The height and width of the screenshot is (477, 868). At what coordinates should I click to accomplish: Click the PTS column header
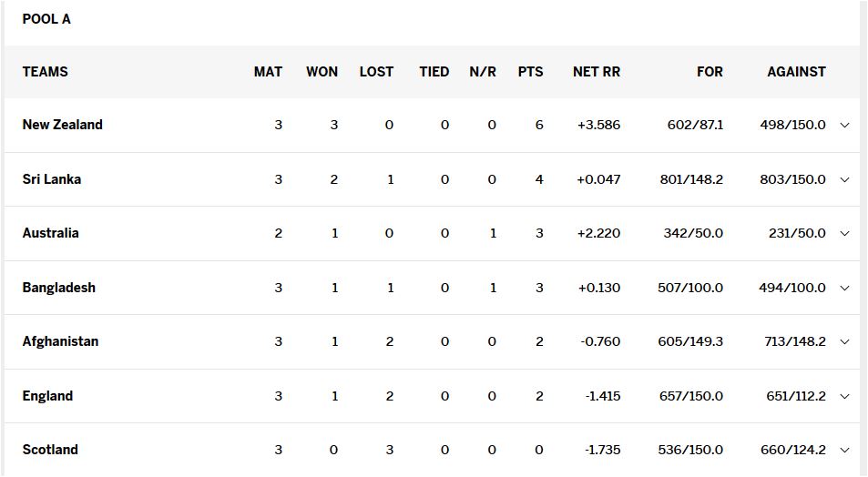coord(530,72)
